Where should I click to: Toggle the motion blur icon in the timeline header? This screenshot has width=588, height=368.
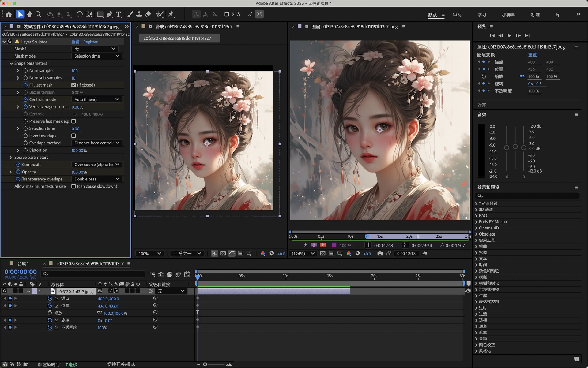pos(178,274)
